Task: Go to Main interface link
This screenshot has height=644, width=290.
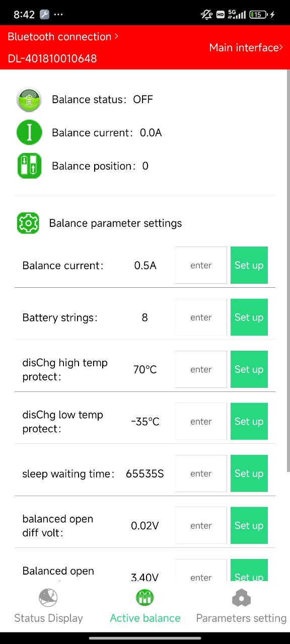Action: pyautogui.click(x=246, y=47)
